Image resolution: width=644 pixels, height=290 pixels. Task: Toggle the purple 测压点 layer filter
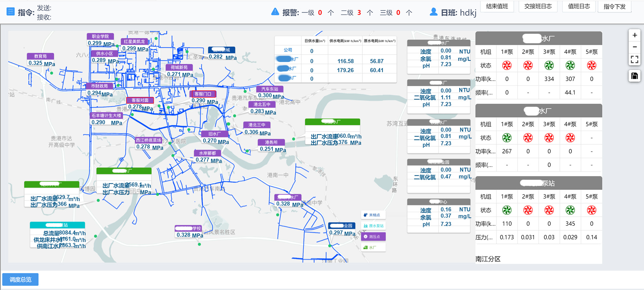pyautogui.click(x=373, y=237)
